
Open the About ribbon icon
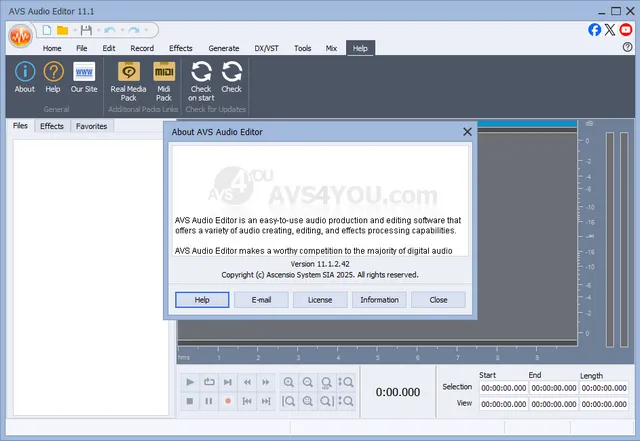(x=25, y=78)
